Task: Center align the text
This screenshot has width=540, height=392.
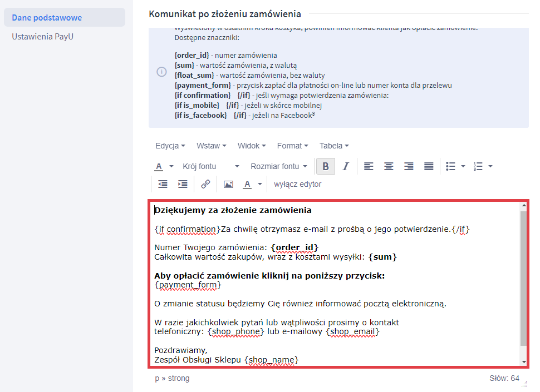Action: 389,166
